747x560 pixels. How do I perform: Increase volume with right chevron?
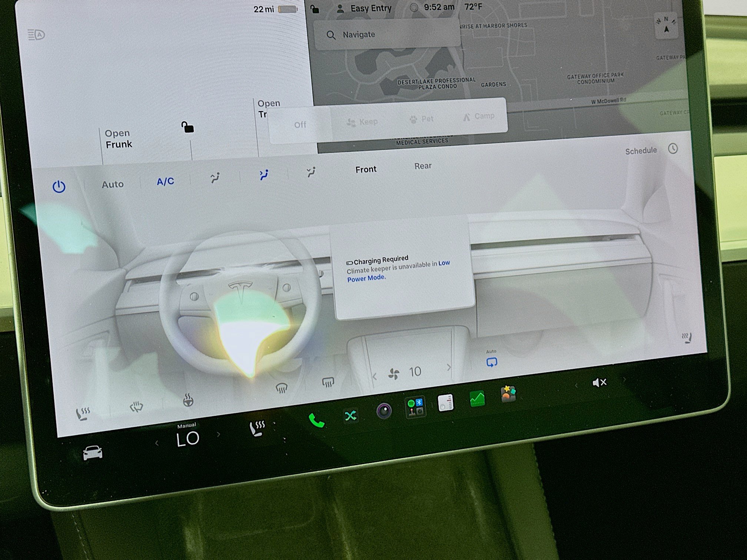click(624, 379)
